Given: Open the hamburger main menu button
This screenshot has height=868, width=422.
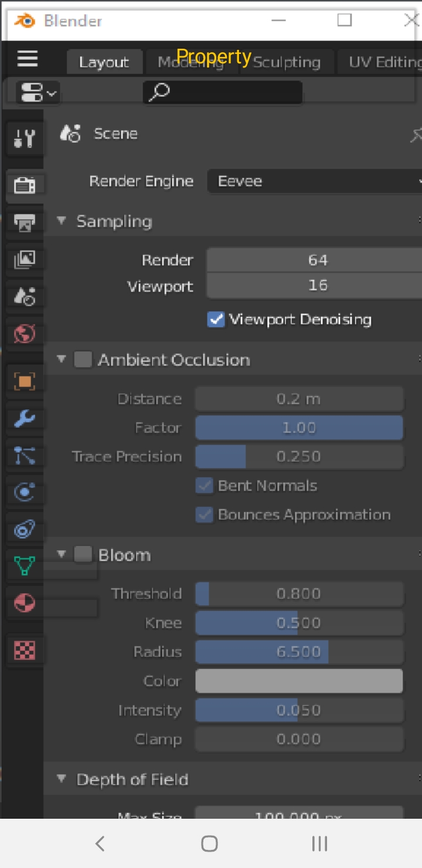Looking at the screenshot, I should pyautogui.click(x=28, y=58).
